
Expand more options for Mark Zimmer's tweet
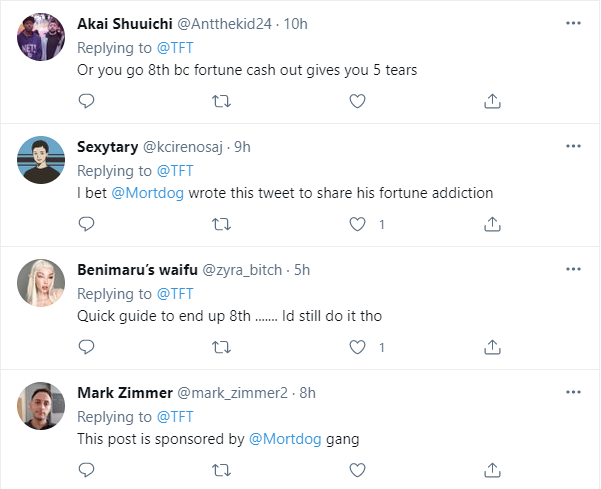[x=573, y=391]
